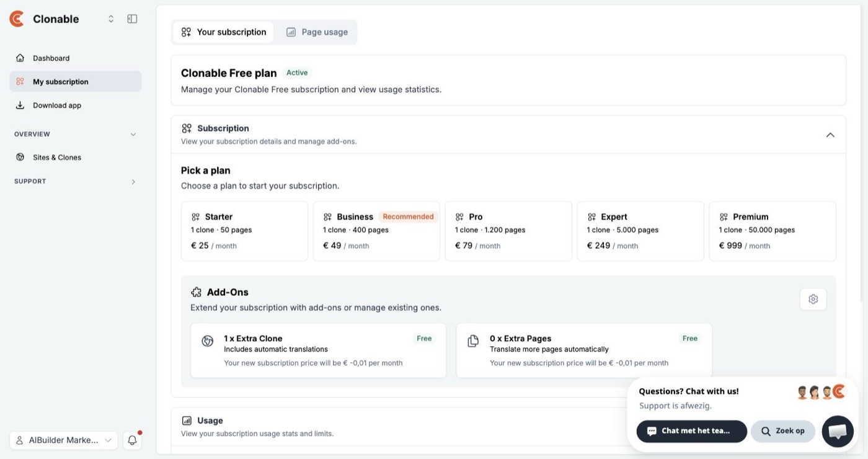The image size is (868, 459).
Task: Click the Extra Pages documents icon
Action: [473, 341]
